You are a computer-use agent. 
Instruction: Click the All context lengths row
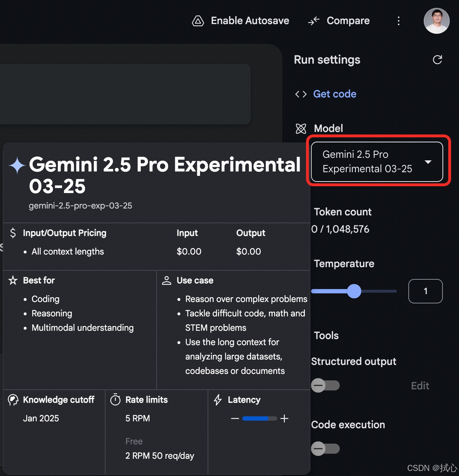click(x=68, y=252)
